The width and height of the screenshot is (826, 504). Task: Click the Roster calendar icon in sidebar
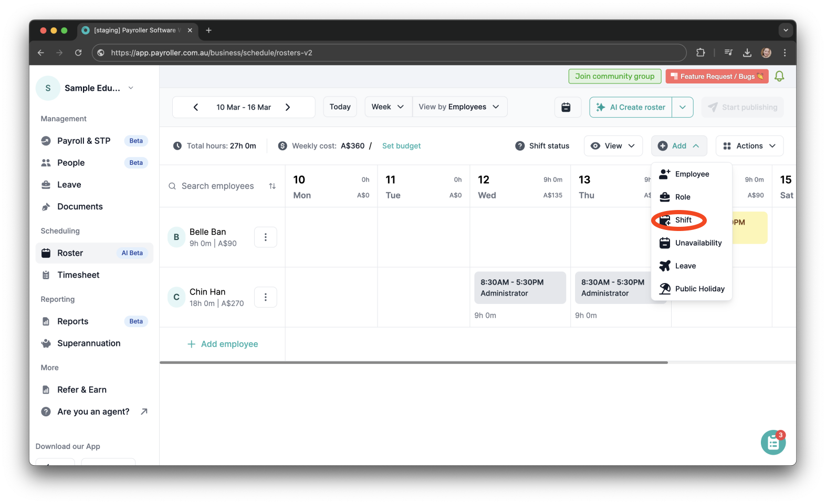[x=46, y=253]
